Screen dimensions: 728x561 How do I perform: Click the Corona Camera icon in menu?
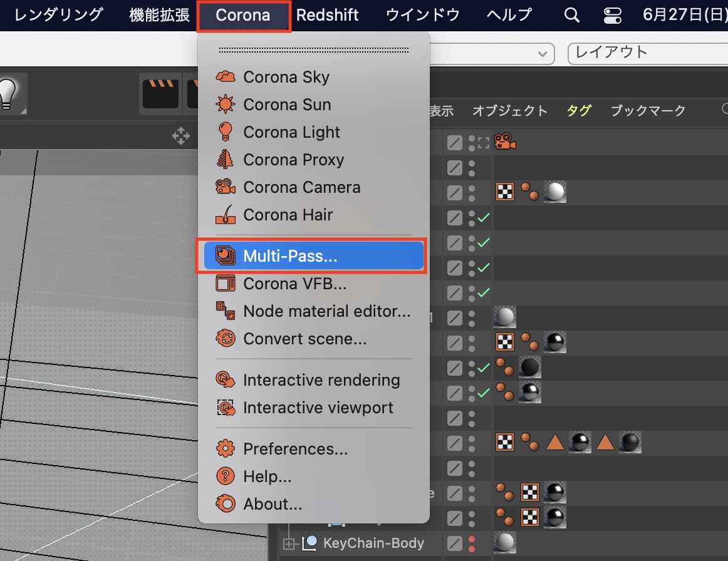coord(225,187)
